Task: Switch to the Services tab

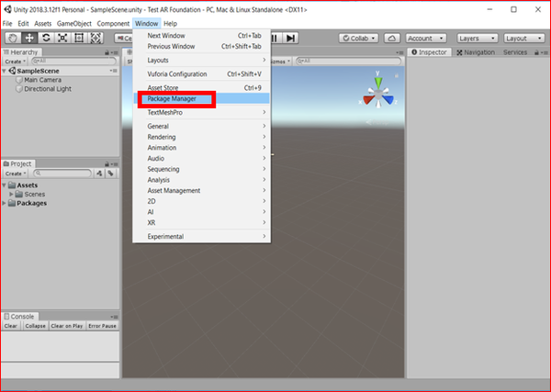Action: (515, 52)
